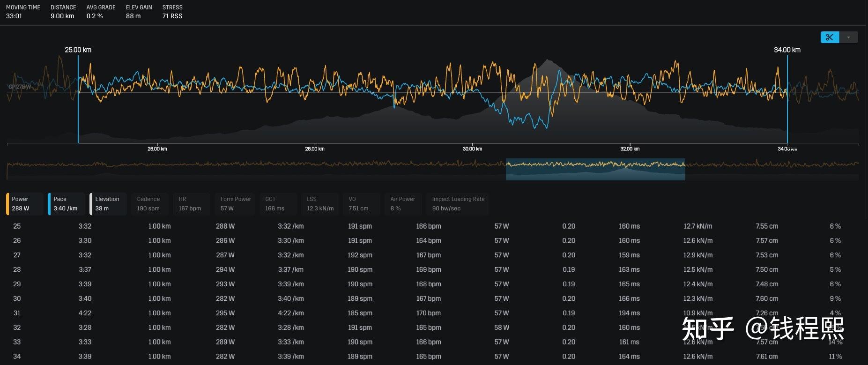Toggle the Power metric chip
Screen dimensions: 868x365
coord(25,204)
